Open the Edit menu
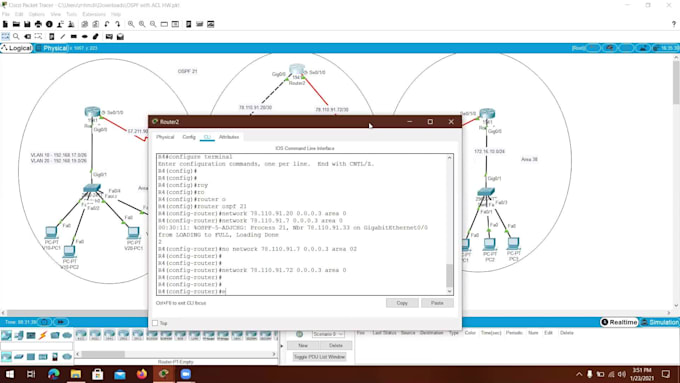 19,14
